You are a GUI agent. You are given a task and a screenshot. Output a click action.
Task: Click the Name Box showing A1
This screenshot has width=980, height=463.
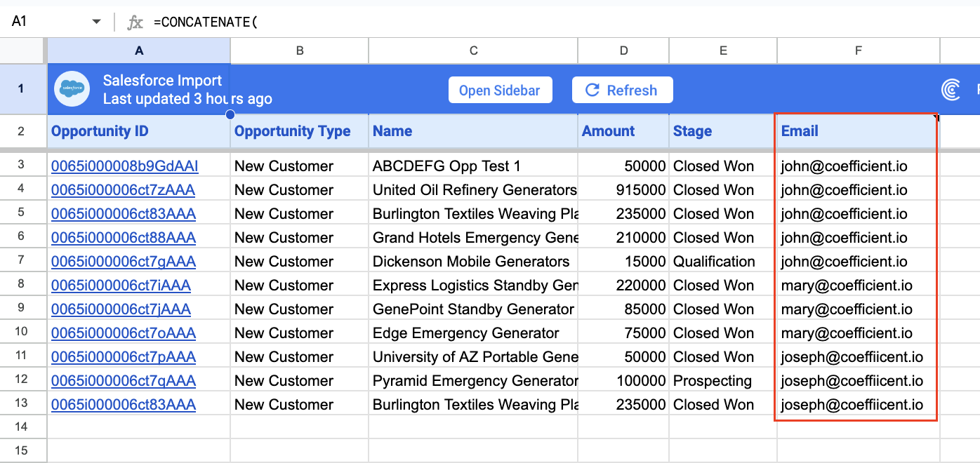pyautogui.click(x=42, y=22)
